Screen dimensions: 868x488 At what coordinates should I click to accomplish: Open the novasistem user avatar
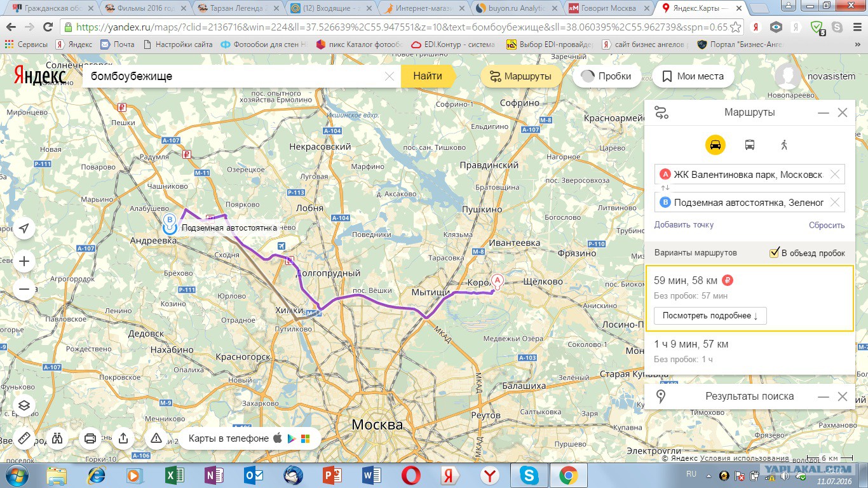click(788, 76)
